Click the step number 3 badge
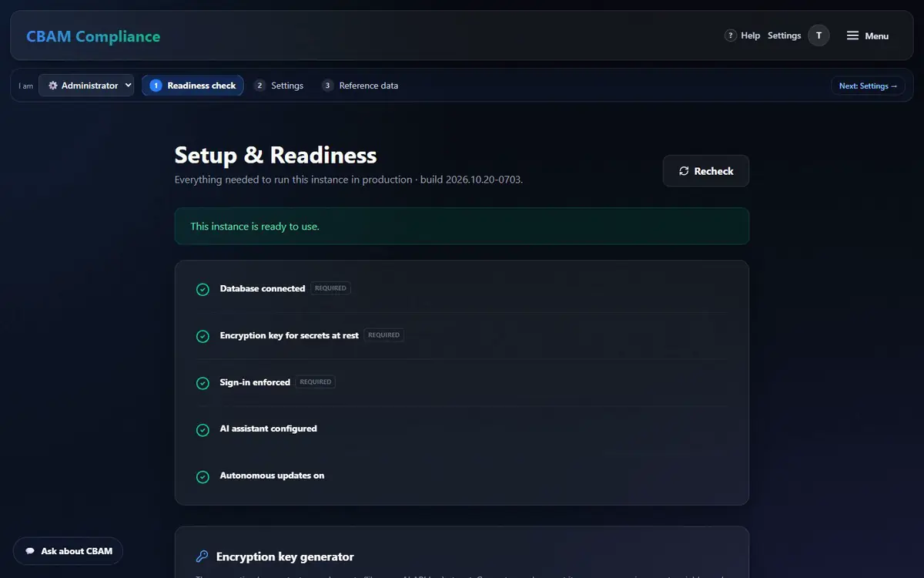Image resolution: width=924 pixels, height=578 pixels. pos(327,86)
